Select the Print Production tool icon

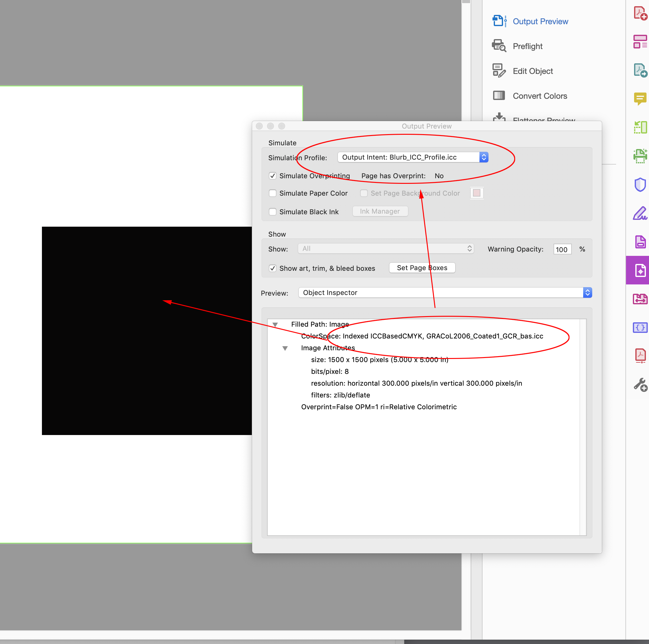pyautogui.click(x=640, y=270)
